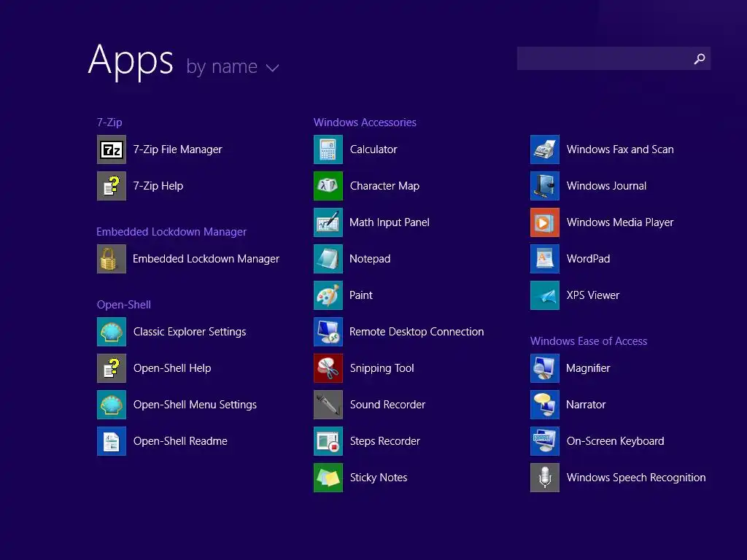Image resolution: width=747 pixels, height=560 pixels.
Task: Click the 'XPS Viewer' label
Action: click(593, 295)
